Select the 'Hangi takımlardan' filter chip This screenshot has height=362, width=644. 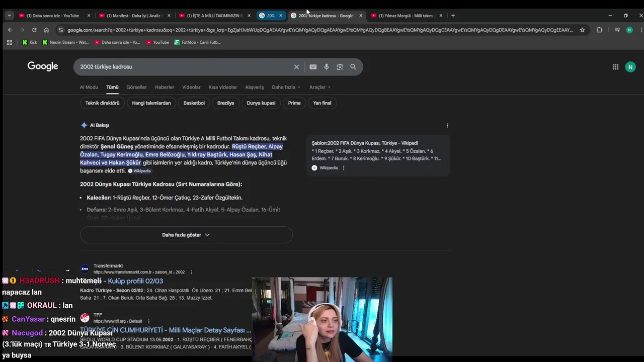[x=151, y=103]
